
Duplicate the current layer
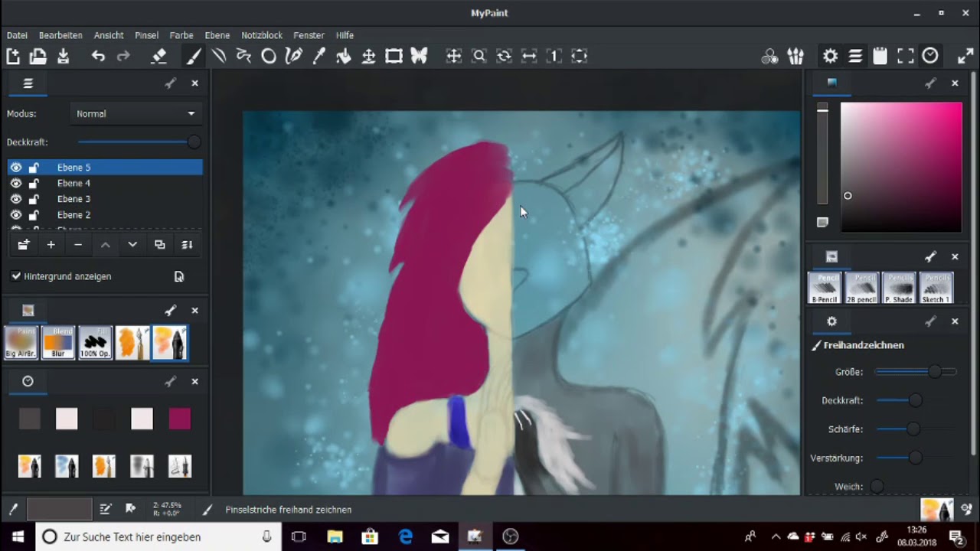(159, 245)
